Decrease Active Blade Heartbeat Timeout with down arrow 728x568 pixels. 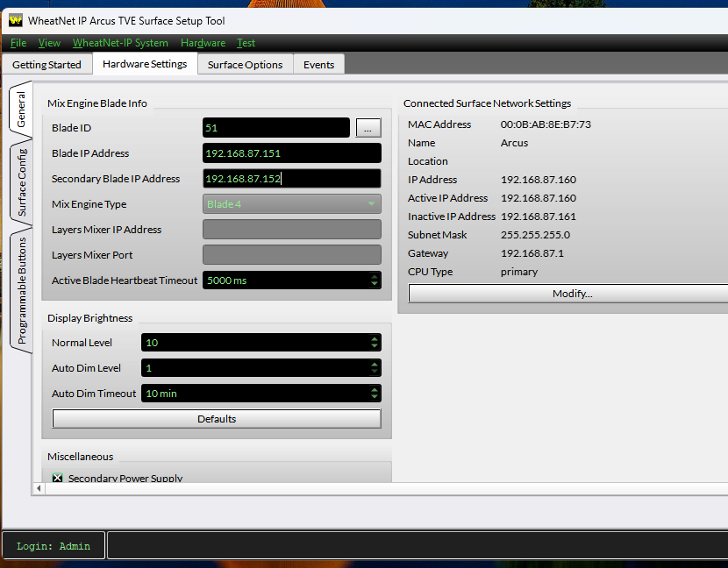click(375, 283)
